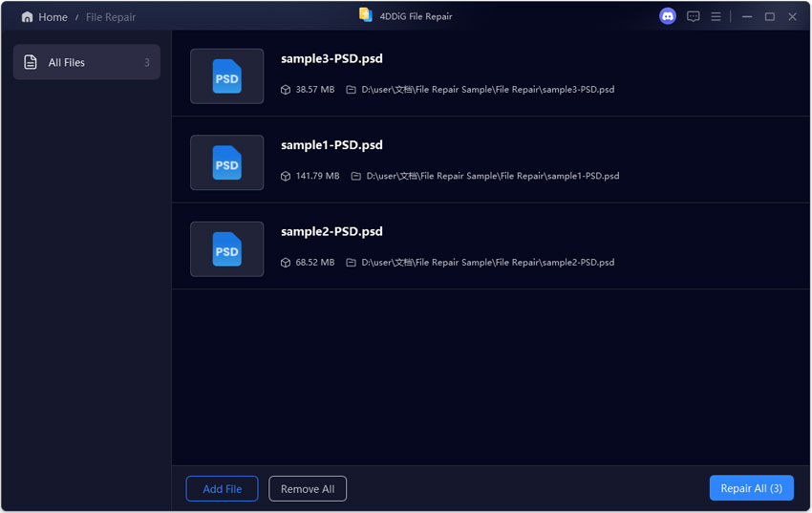The height and width of the screenshot is (513, 812).
Task: Open the hamburger menu icon
Action: [x=716, y=16]
